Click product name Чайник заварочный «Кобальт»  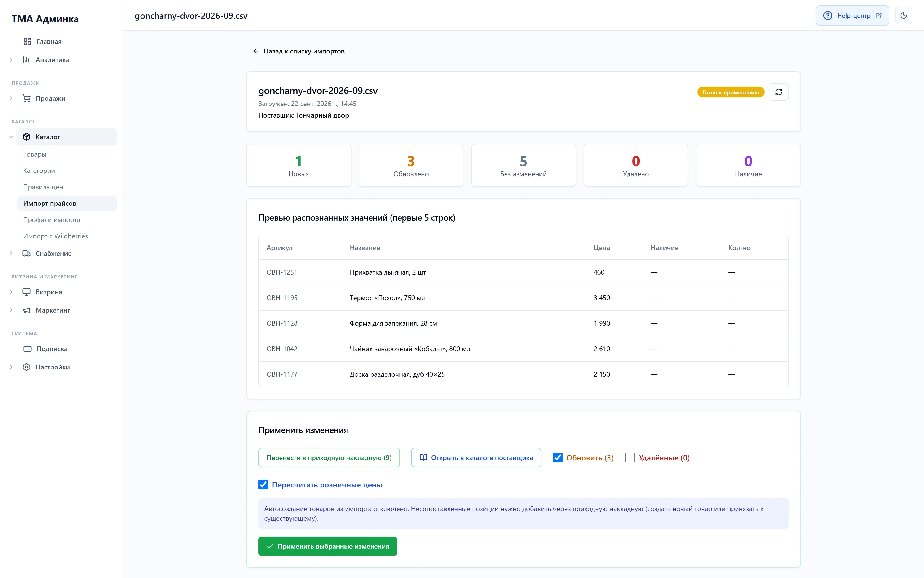410,349
